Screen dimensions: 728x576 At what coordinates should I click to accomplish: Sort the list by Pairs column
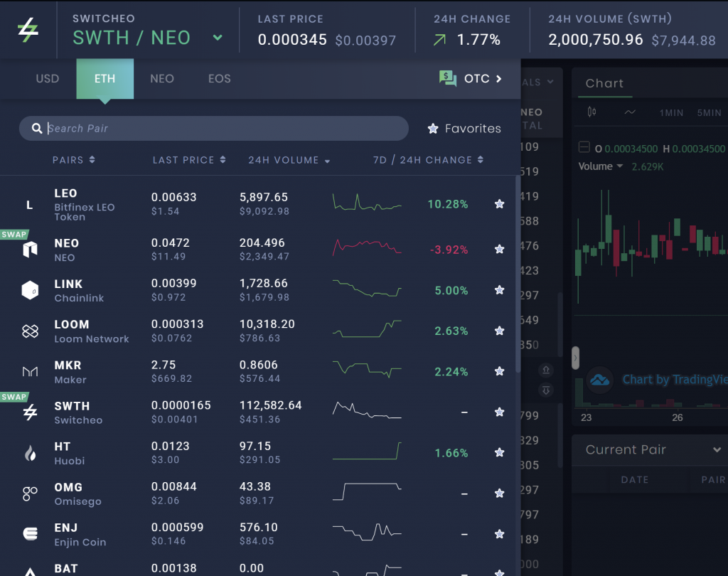click(74, 160)
